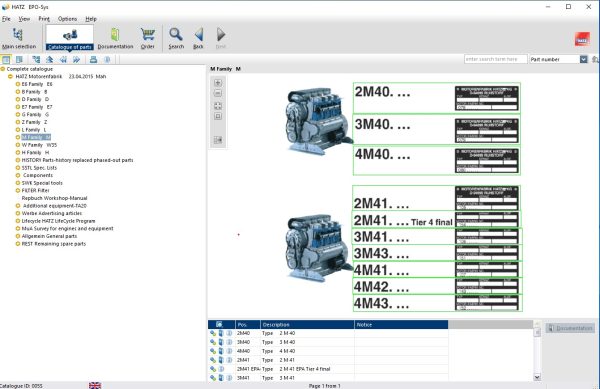Open Repbuch Workshop-Manual in the tree
This screenshot has width=600, height=389.
tap(54, 198)
